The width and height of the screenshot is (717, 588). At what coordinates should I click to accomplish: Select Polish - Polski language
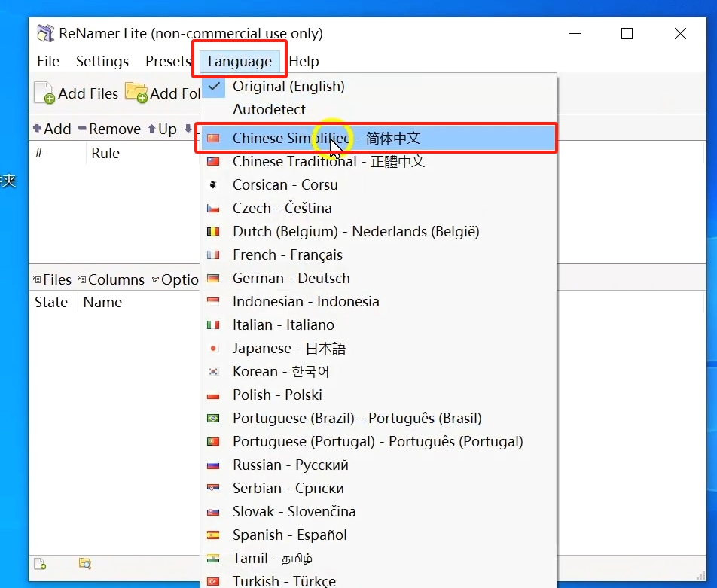coord(379,395)
